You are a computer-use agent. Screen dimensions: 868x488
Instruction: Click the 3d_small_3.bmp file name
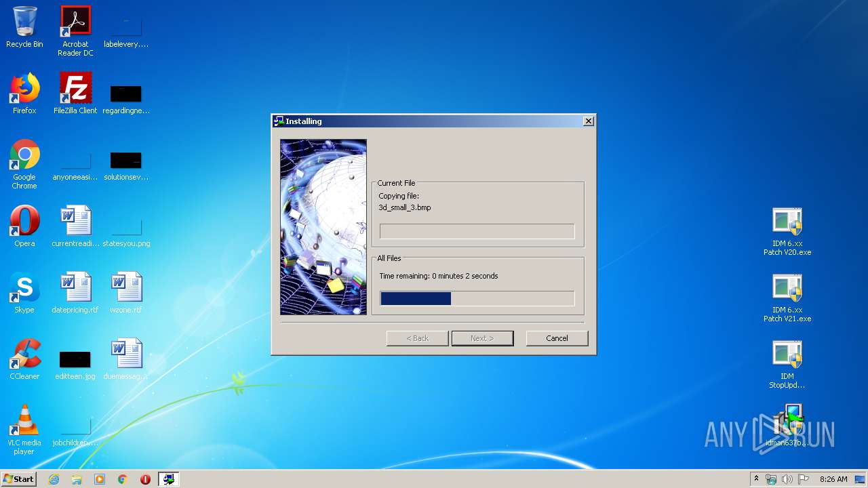point(404,207)
